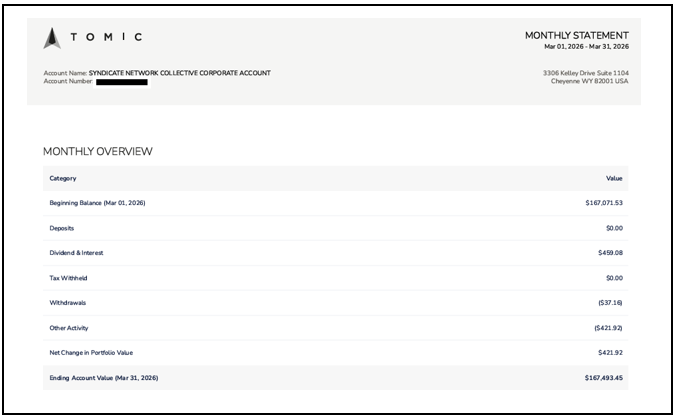Click the $167,071.53 beginning balance amount

click(x=603, y=203)
